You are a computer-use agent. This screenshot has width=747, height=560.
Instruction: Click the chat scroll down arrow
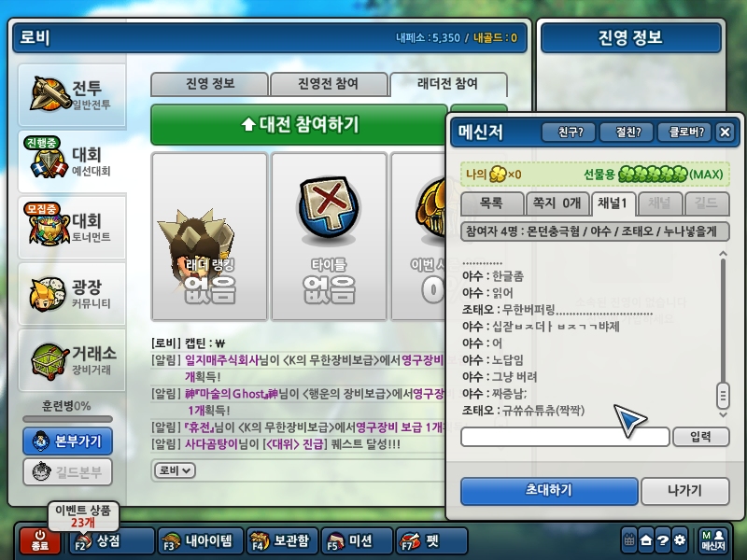click(x=723, y=415)
